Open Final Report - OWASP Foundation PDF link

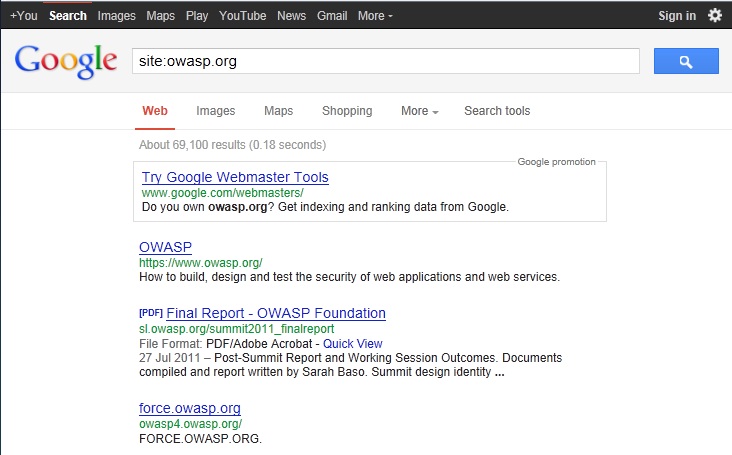click(x=276, y=313)
